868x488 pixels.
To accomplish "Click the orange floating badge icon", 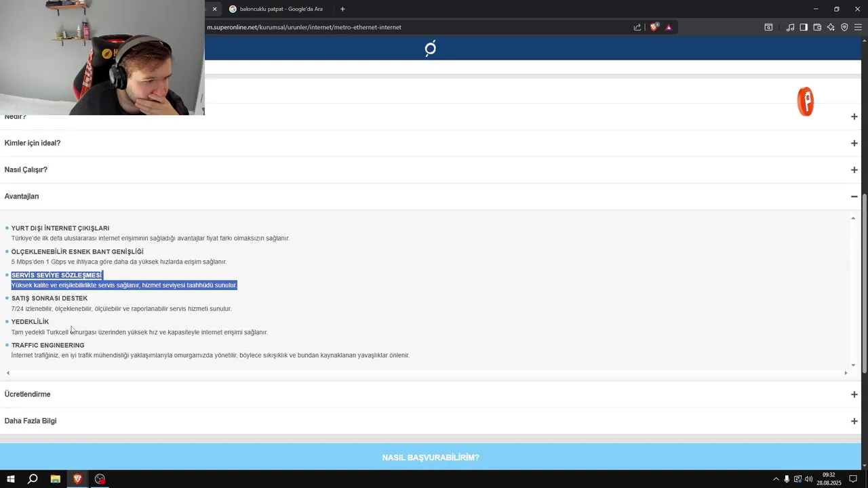I will (806, 102).
